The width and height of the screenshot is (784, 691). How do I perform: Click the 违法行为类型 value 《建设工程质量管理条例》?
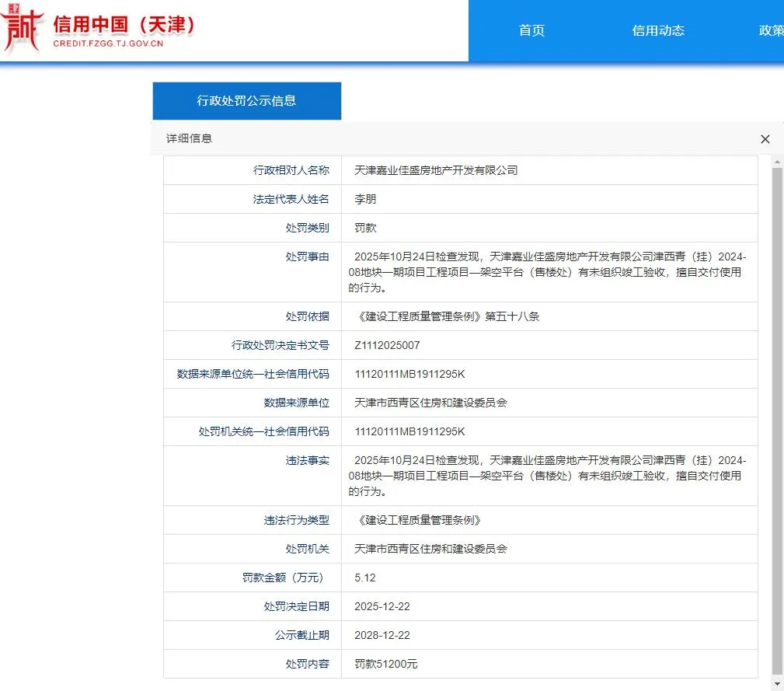(x=420, y=520)
